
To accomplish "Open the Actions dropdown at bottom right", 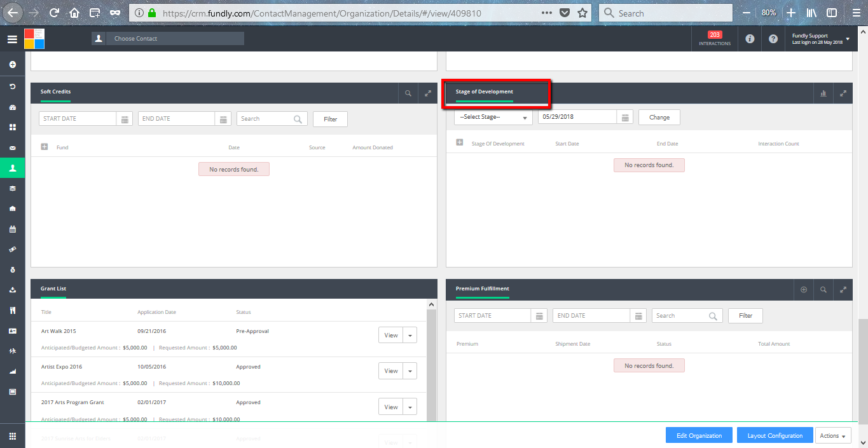I will [x=834, y=435].
